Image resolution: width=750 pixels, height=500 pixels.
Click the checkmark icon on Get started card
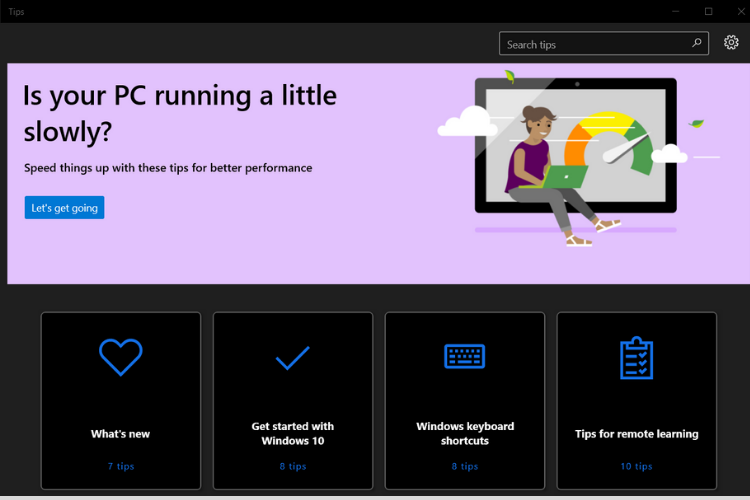293,358
